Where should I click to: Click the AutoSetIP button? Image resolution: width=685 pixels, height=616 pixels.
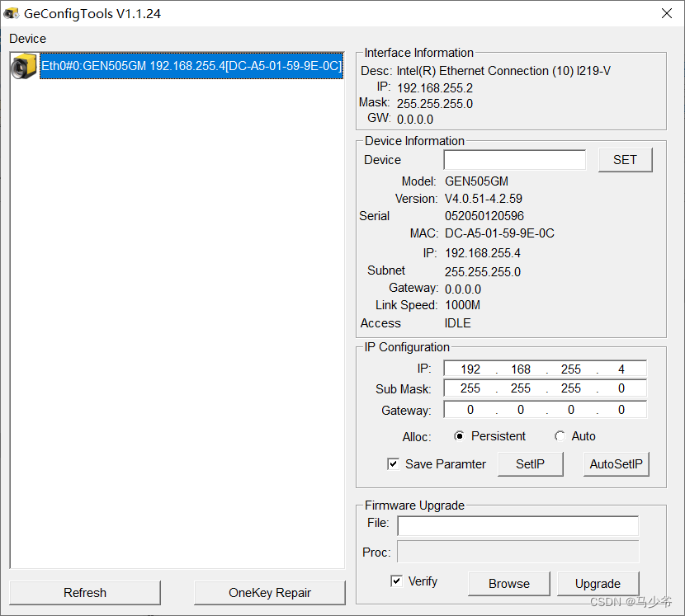tap(616, 463)
